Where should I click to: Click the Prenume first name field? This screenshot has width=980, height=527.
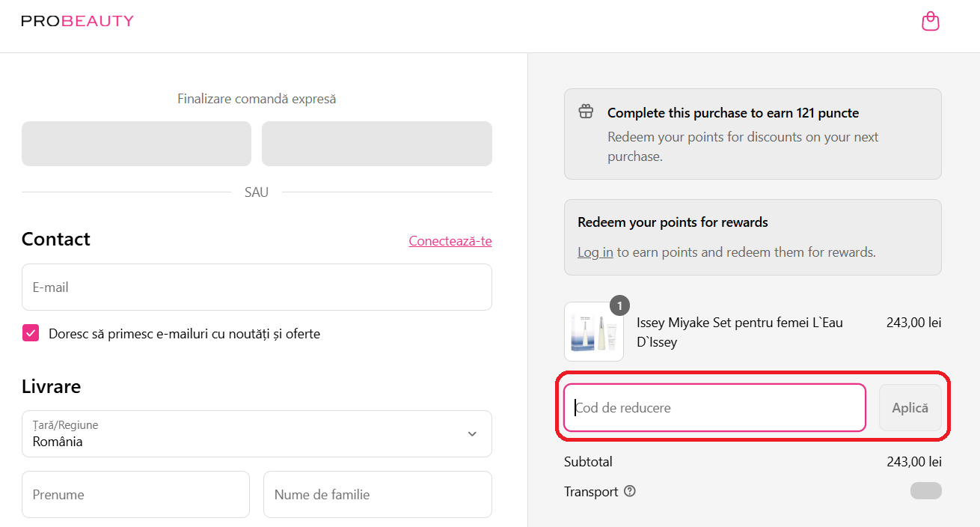135,495
